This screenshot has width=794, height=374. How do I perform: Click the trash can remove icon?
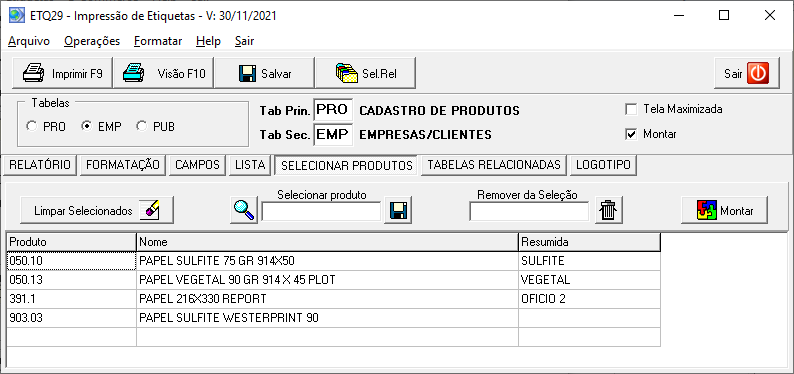(608, 210)
